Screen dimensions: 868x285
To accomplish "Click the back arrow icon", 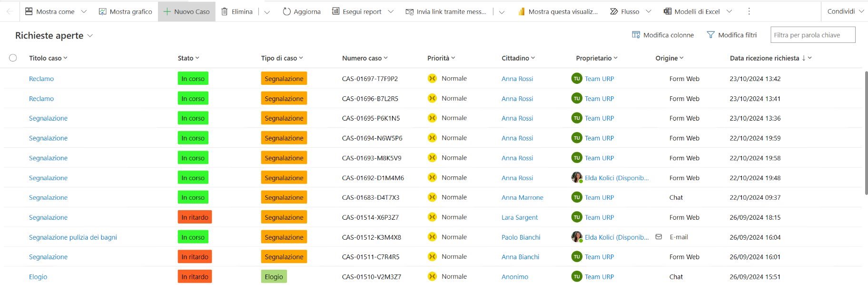I will (10, 11).
